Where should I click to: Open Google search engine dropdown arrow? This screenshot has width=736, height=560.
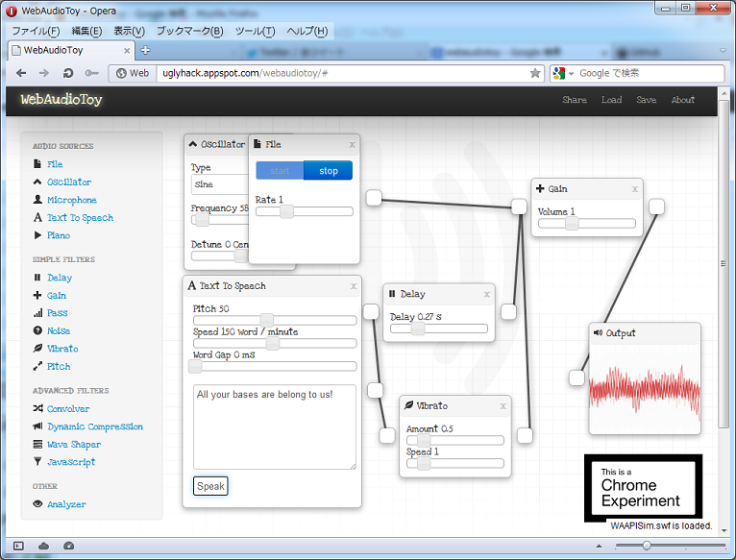572,74
